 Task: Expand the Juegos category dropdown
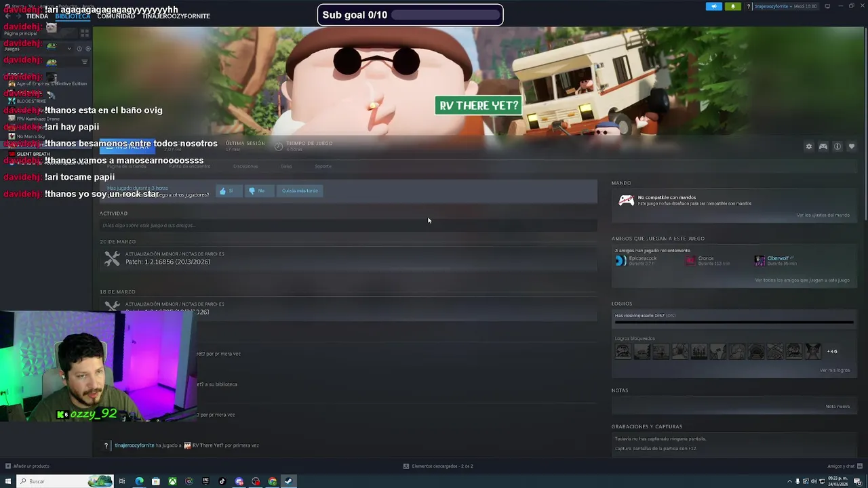[68, 49]
